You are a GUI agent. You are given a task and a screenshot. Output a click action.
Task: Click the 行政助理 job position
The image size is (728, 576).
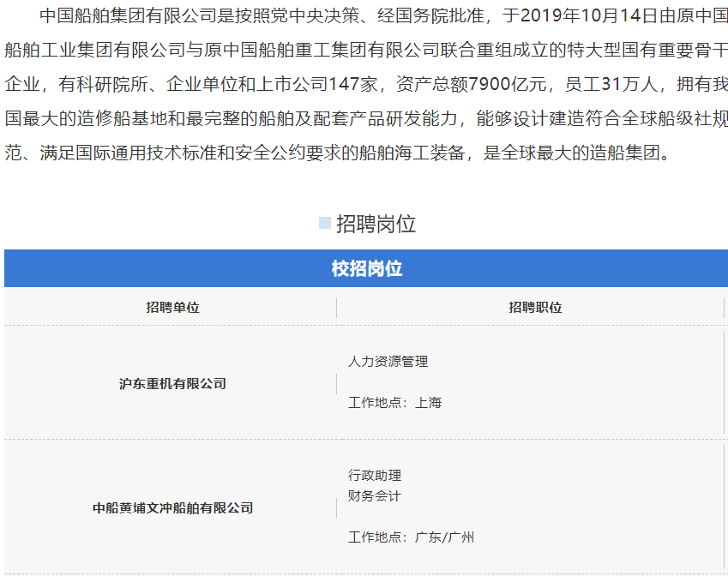tap(375, 475)
